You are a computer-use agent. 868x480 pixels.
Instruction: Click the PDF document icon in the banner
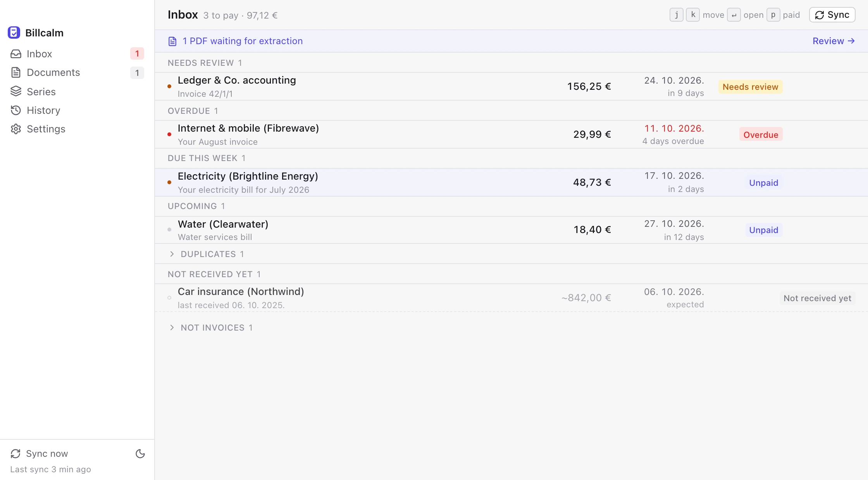coord(172,41)
